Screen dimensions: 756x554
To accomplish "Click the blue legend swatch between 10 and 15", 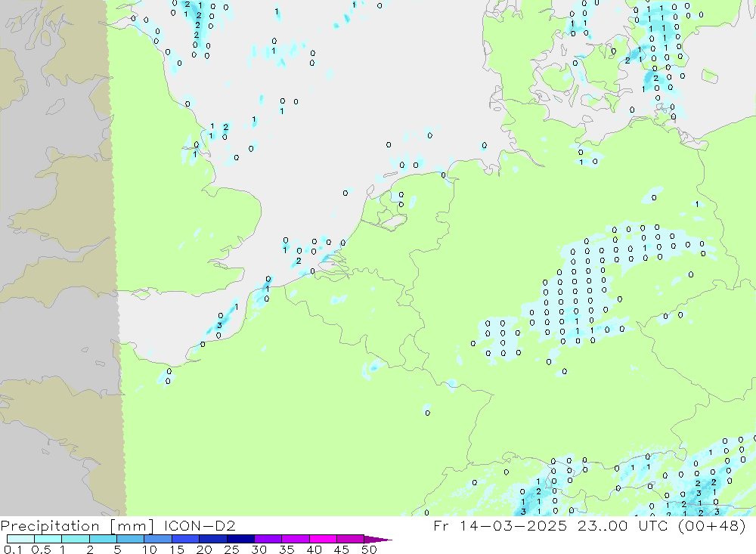I will tap(158, 539).
